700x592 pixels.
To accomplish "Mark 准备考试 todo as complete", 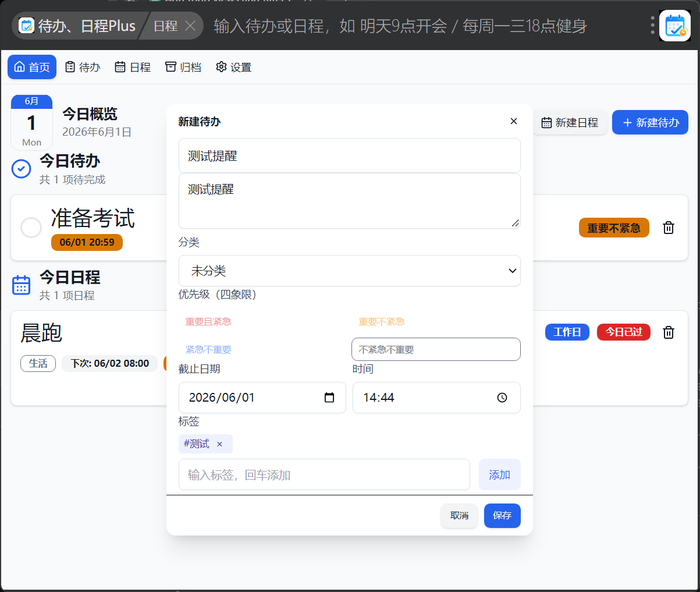I will click(x=31, y=228).
